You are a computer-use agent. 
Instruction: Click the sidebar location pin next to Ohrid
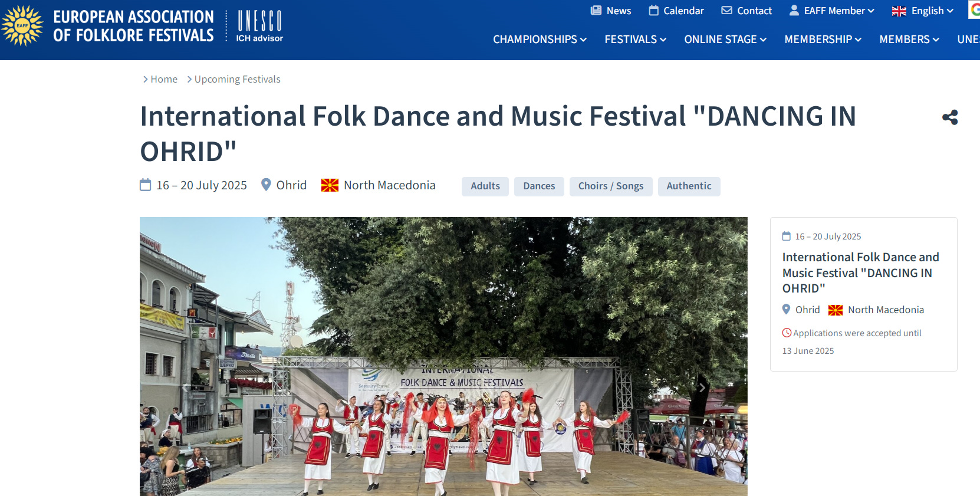point(786,310)
